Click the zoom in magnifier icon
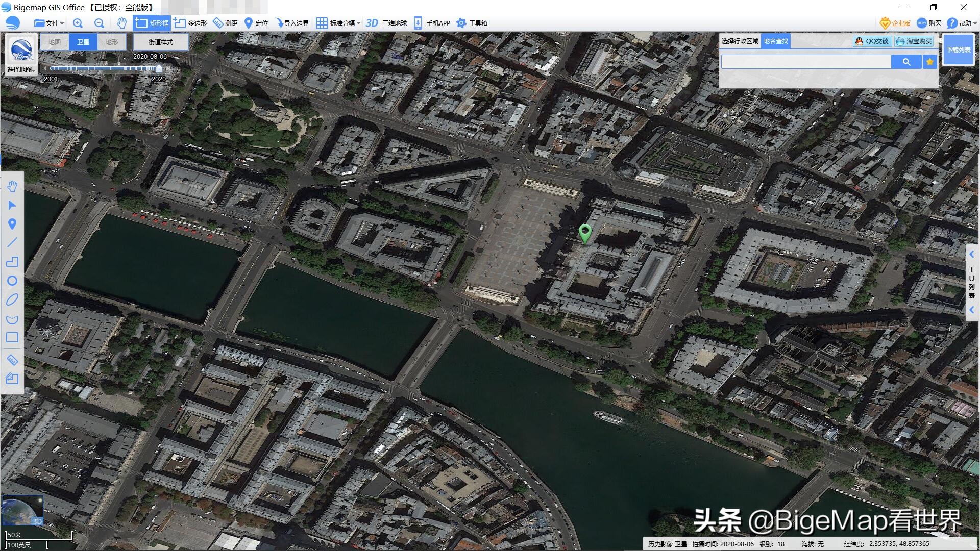 (78, 23)
